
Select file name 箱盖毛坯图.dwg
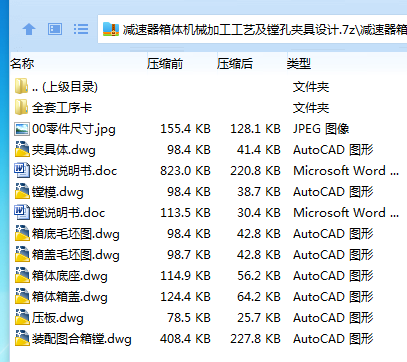(x=76, y=255)
